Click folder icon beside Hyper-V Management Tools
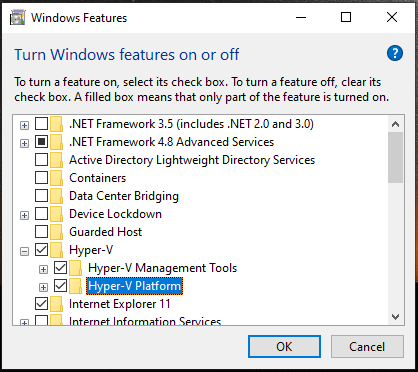 76,268
